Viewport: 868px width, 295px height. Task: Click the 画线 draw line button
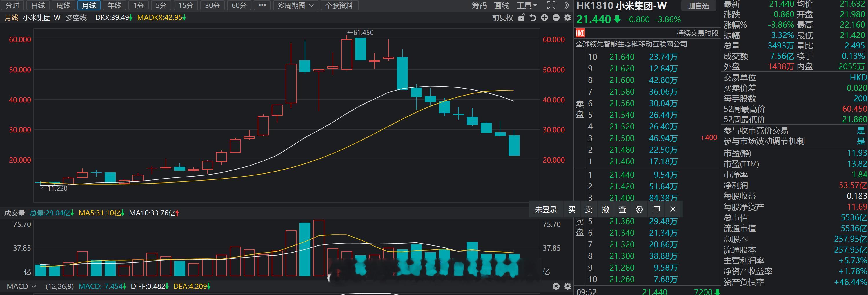[501, 6]
